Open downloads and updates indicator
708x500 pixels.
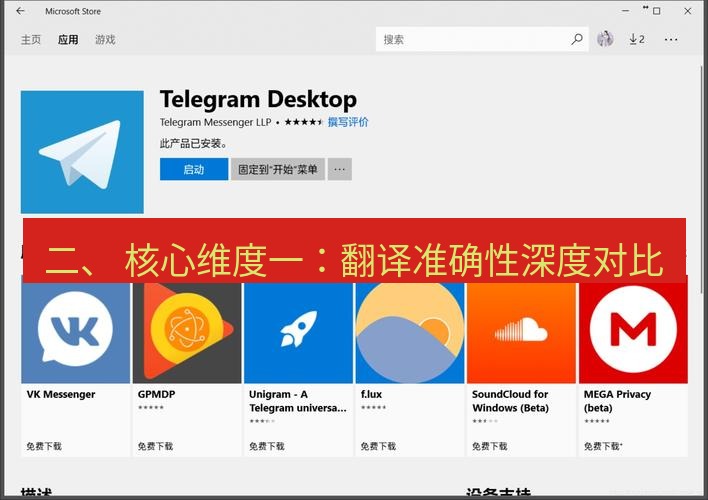point(637,39)
